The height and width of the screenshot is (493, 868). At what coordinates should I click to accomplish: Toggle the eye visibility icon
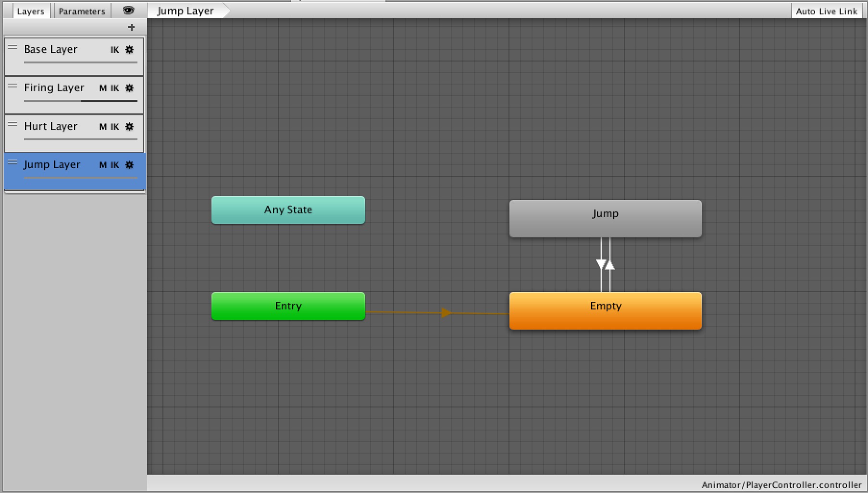click(128, 11)
